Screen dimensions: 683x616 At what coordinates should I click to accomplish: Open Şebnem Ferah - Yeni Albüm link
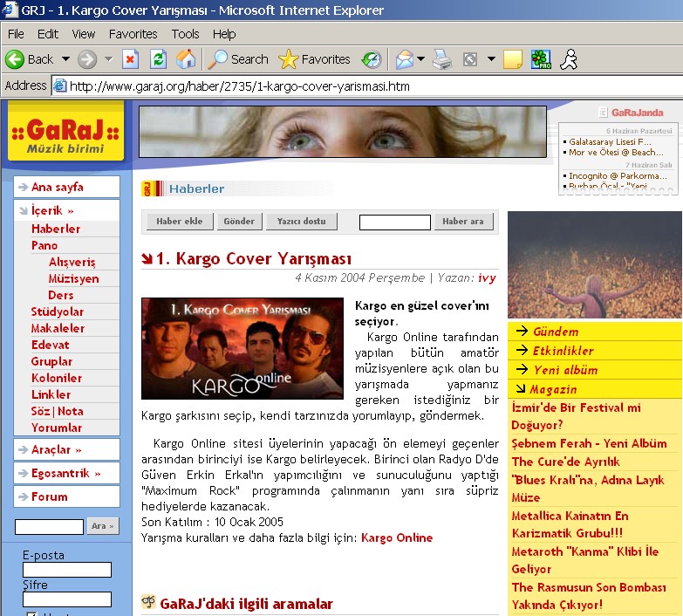[589, 443]
